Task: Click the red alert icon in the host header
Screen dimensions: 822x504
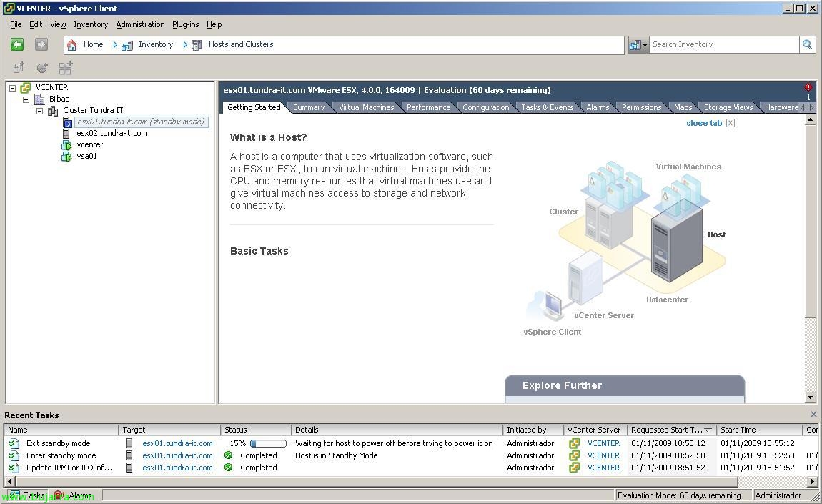Action: (x=808, y=88)
